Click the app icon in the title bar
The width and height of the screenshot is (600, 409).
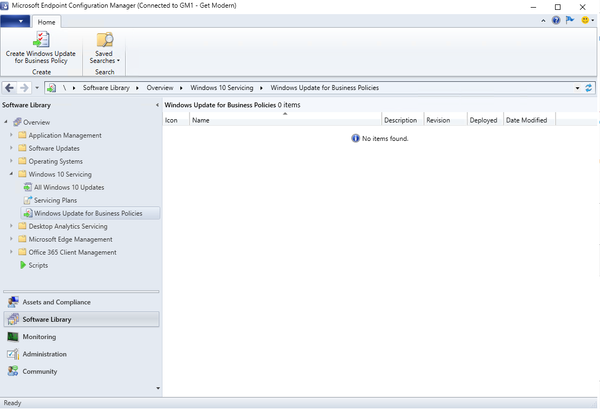5,6
